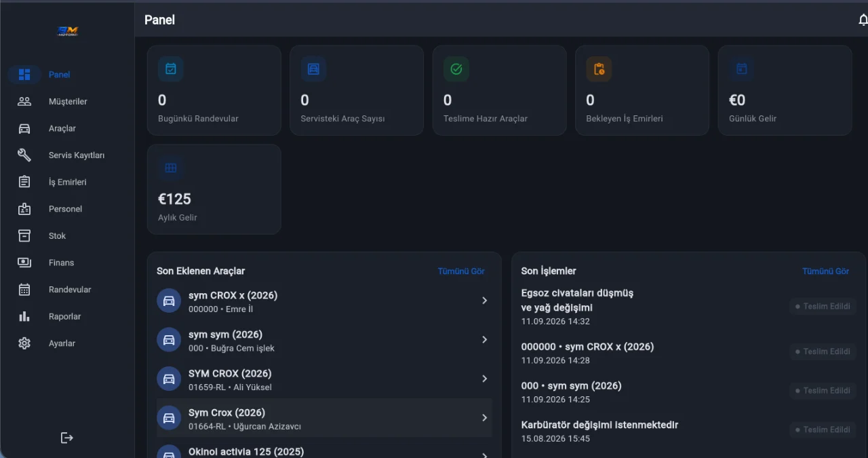Screen dimensions: 868x458
Task: Open sym CROX x row chevron
Action: tap(484, 301)
